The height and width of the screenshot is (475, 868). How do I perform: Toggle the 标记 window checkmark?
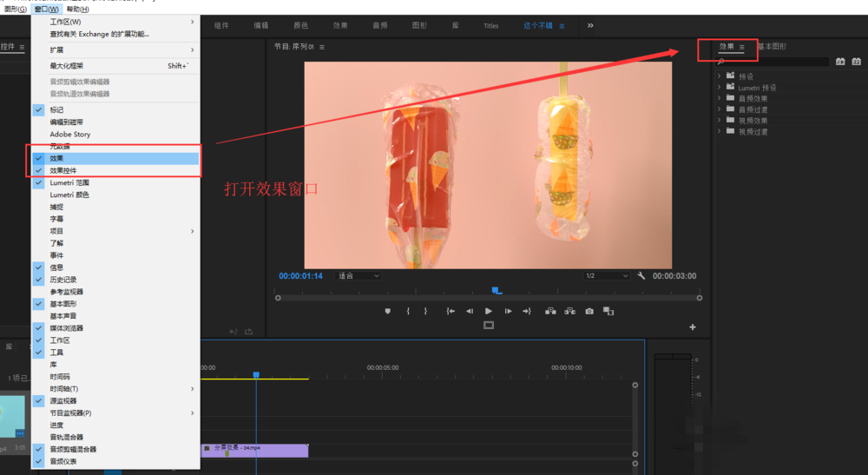pyautogui.click(x=39, y=109)
